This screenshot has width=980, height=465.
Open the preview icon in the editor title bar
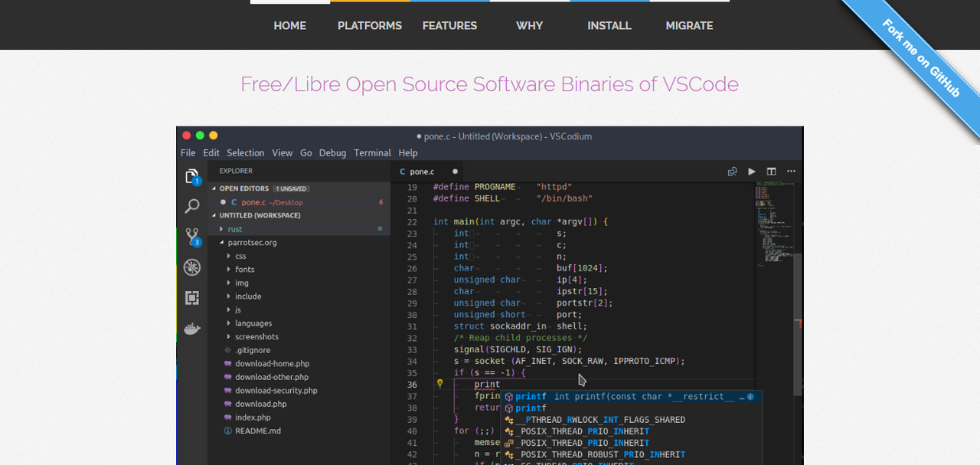732,172
